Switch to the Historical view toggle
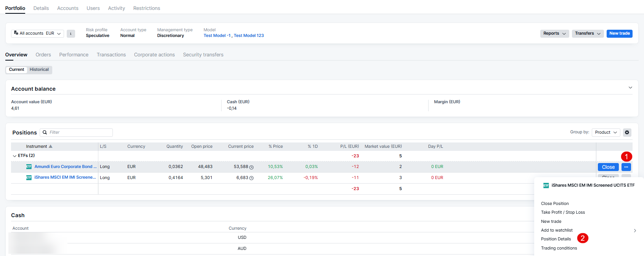 [x=39, y=70]
